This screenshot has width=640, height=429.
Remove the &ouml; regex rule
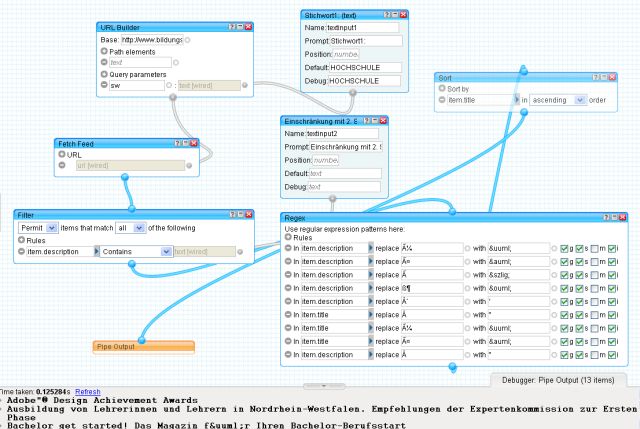click(x=288, y=288)
